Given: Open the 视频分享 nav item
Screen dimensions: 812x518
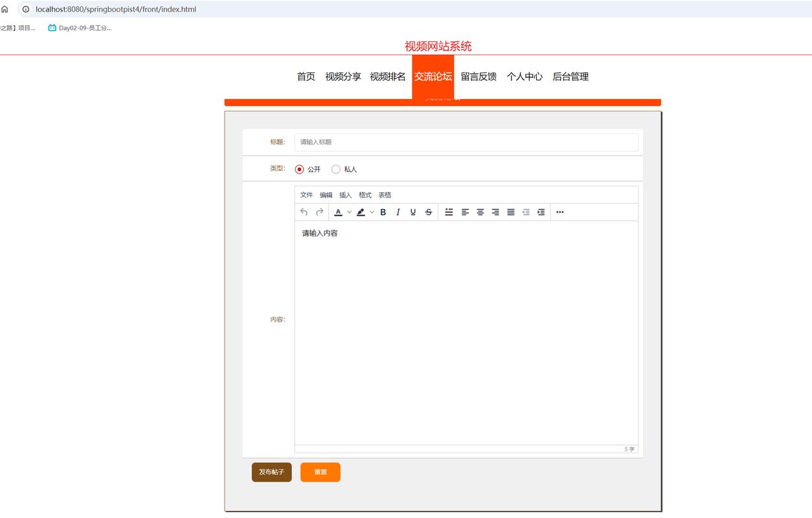Looking at the screenshot, I should [x=343, y=76].
